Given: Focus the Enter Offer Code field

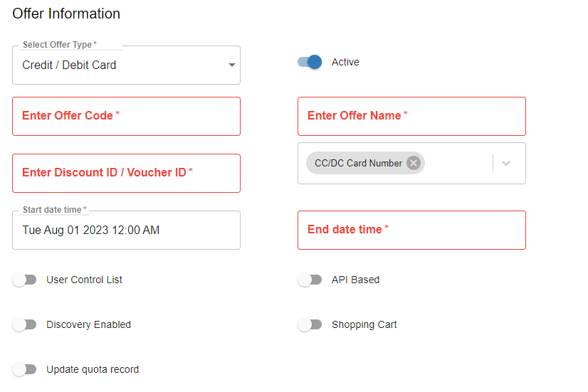Looking at the screenshot, I should click(x=126, y=116).
